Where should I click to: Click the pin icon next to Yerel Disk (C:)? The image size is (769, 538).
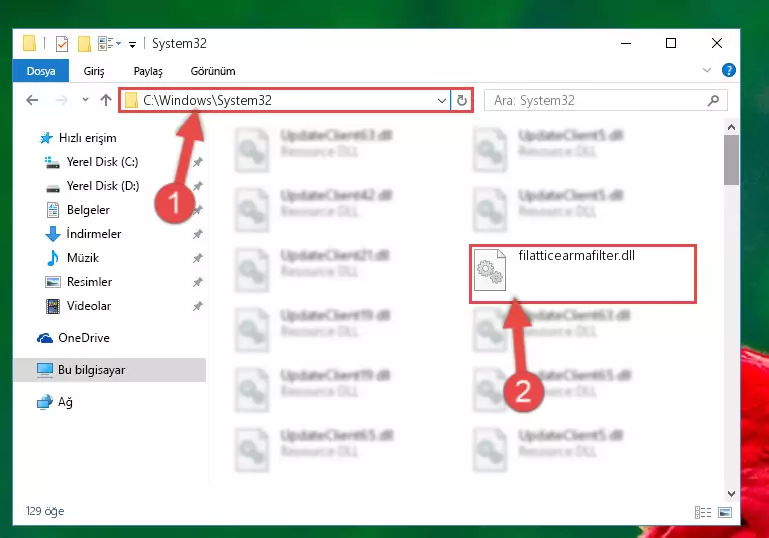[x=198, y=162]
